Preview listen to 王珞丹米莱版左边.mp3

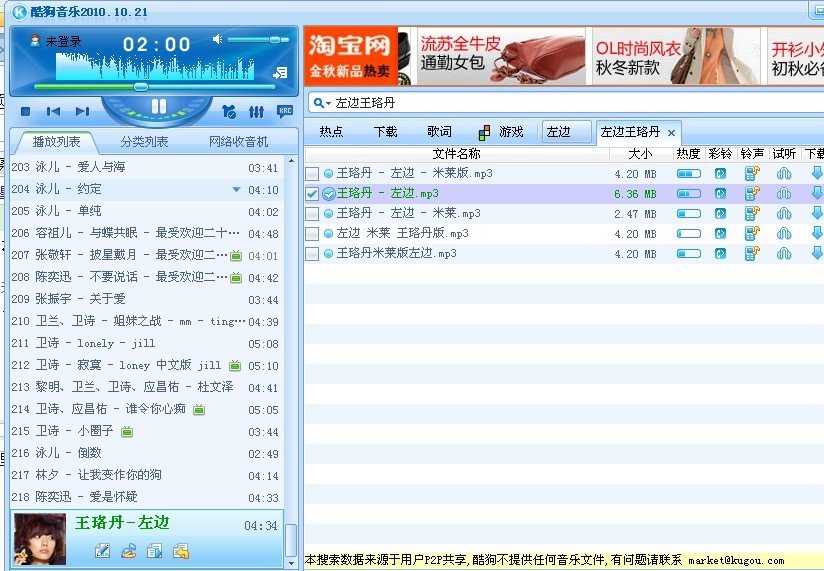[x=784, y=254]
